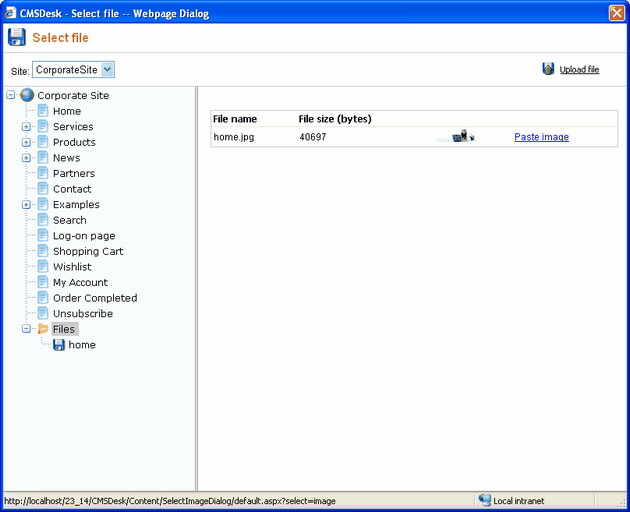The image size is (630, 512).
Task: Close the Select file dialog window
Action: (616, 13)
